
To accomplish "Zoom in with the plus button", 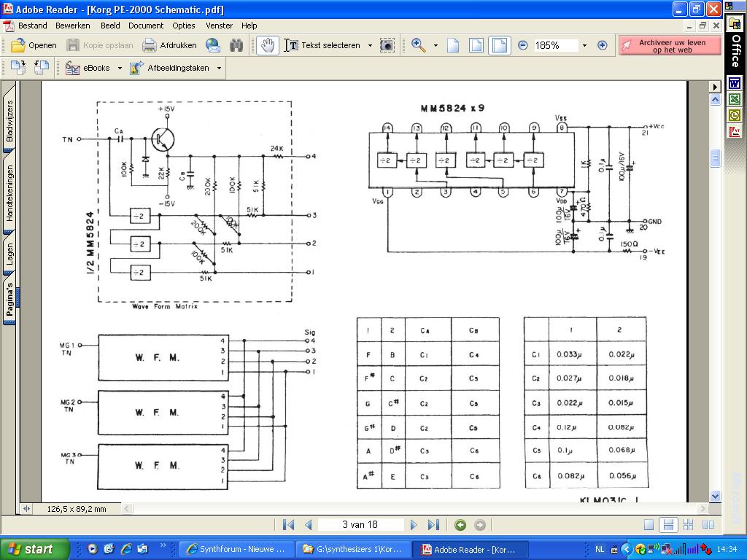I will (602, 45).
